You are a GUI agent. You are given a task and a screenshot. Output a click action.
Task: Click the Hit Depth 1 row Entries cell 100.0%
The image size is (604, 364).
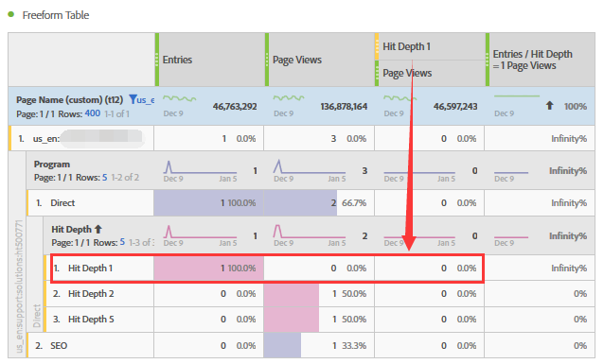[209, 269]
